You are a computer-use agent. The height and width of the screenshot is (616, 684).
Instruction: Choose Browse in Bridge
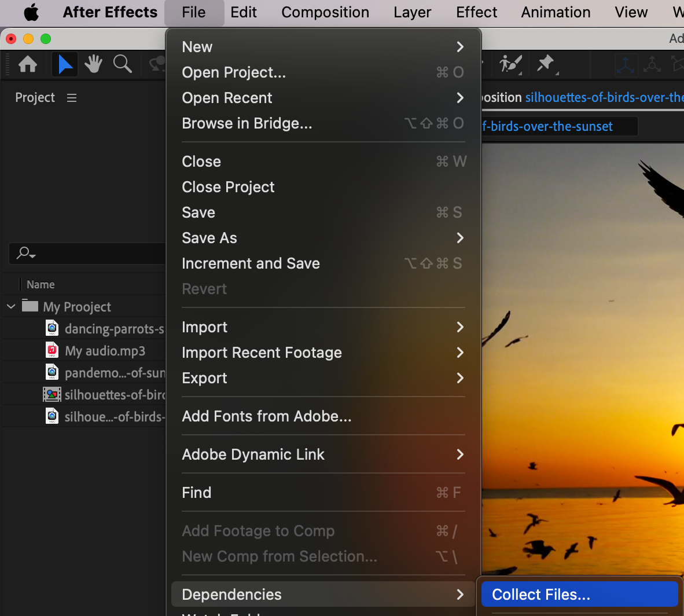323,123
